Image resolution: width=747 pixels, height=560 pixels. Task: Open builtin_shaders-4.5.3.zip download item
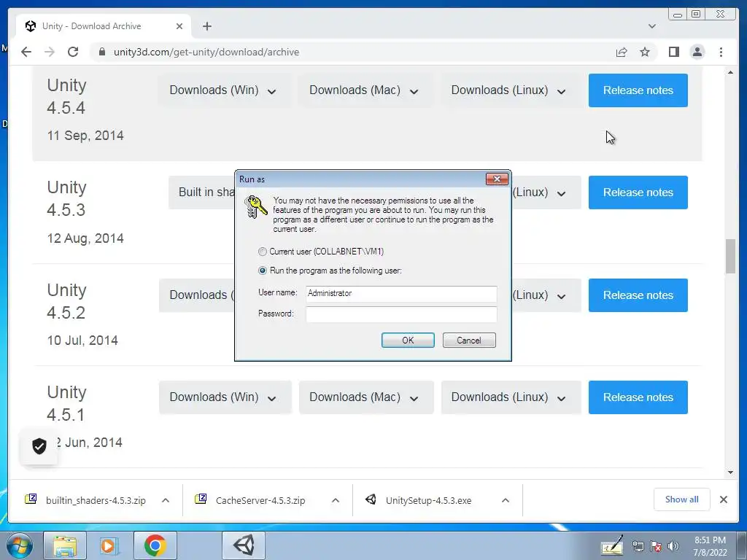click(86, 500)
